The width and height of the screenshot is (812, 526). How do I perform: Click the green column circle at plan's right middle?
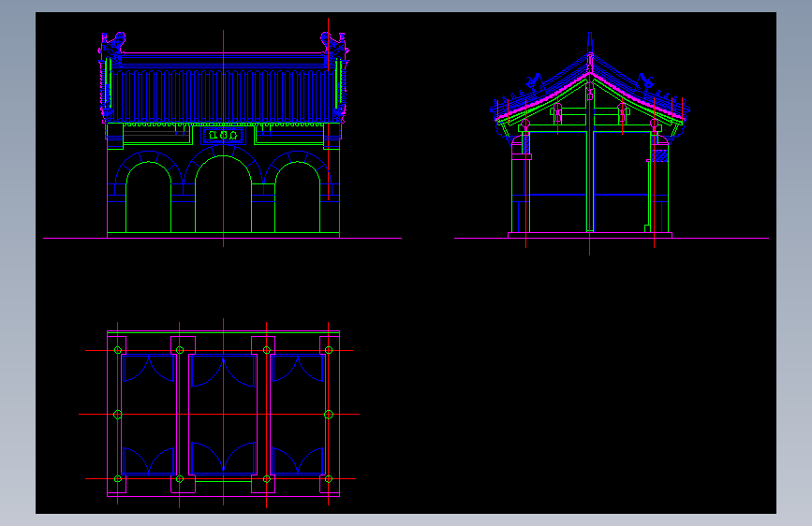(x=329, y=415)
